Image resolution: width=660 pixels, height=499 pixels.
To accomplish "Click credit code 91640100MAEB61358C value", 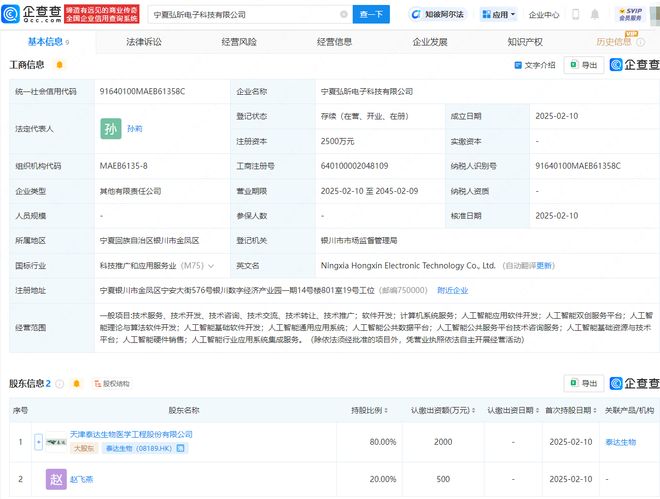I will pos(142,91).
